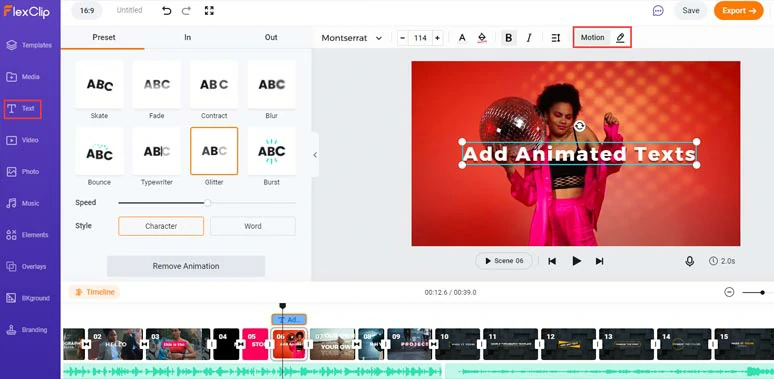Click the timeline zoom slider handle
Image resolution: width=774 pixels, height=379 pixels.
click(x=763, y=293)
